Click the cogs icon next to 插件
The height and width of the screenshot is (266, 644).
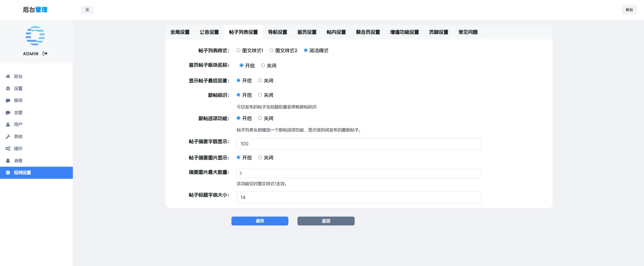pyautogui.click(x=8, y=149)
